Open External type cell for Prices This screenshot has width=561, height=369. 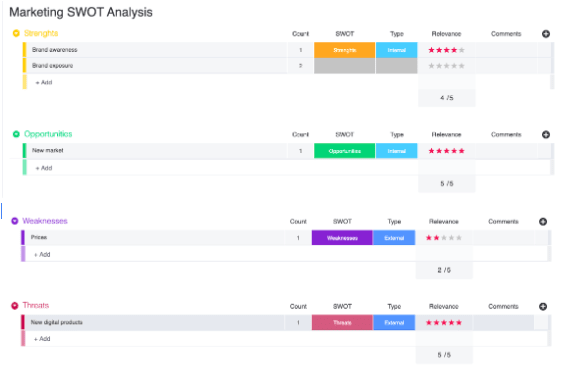click(x=394, y=238)
